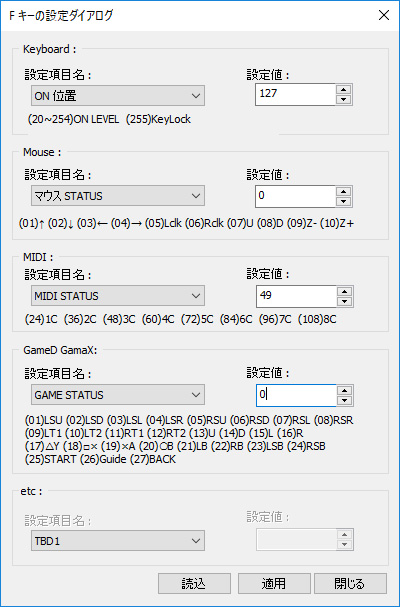Click the 閉じる button
Viewport: 400px width, 607px height.
tap(350, 584)
